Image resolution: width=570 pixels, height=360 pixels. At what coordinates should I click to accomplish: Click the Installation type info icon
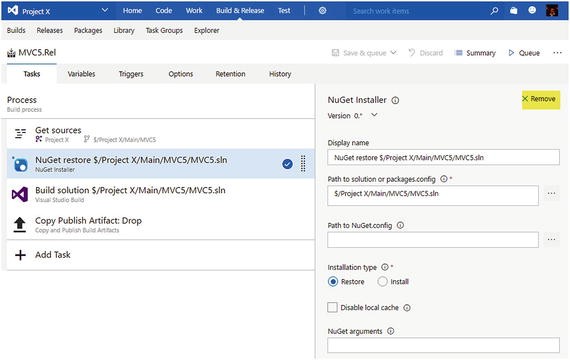(385, 267)
